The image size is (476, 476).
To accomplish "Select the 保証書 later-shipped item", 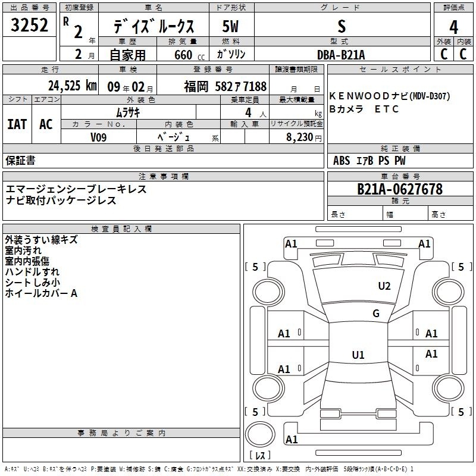I will (x=20, y=160).
